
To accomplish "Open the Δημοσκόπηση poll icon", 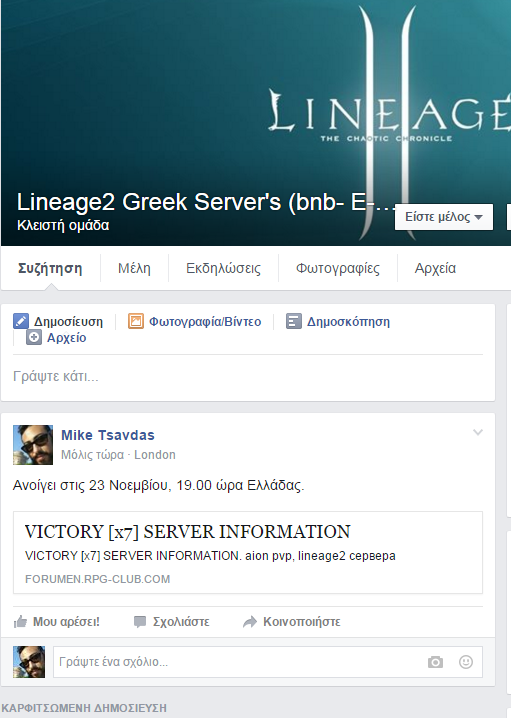I will tap(294, 321).
